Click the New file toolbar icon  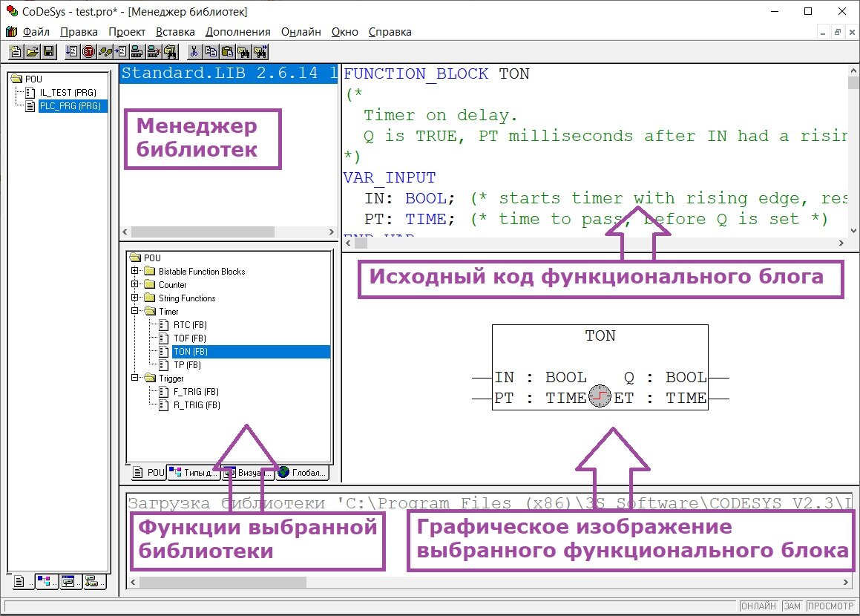pos(16,52)
